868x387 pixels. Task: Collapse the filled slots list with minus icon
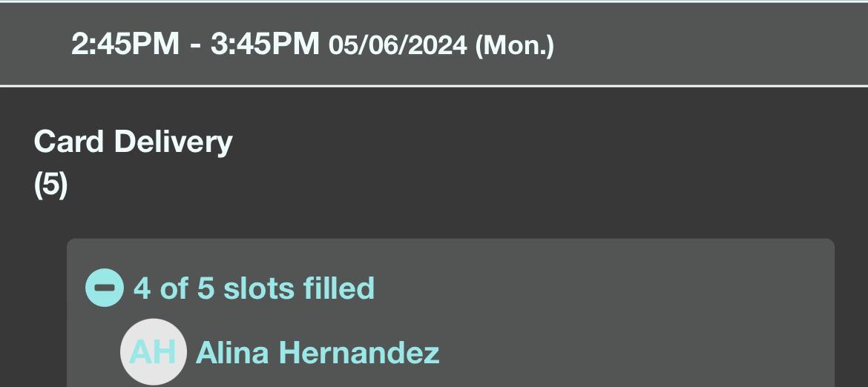pos(104,288)
